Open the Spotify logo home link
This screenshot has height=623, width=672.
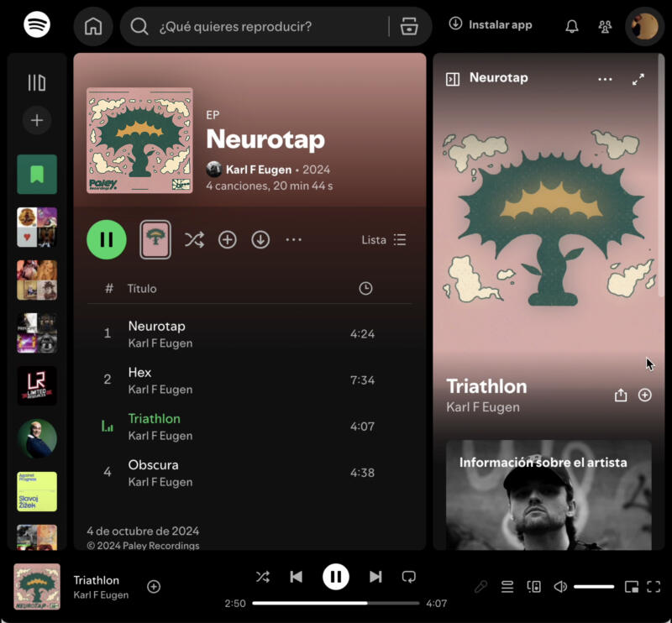tap(37, 25)
